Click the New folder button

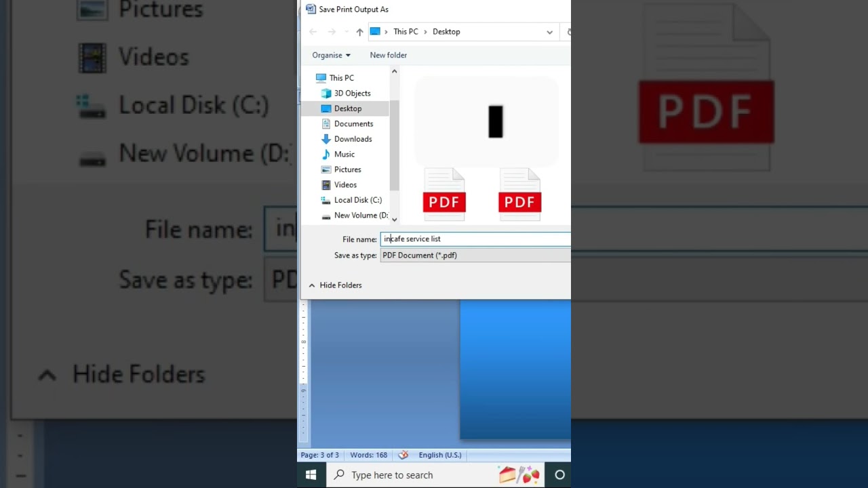[389, 55]
